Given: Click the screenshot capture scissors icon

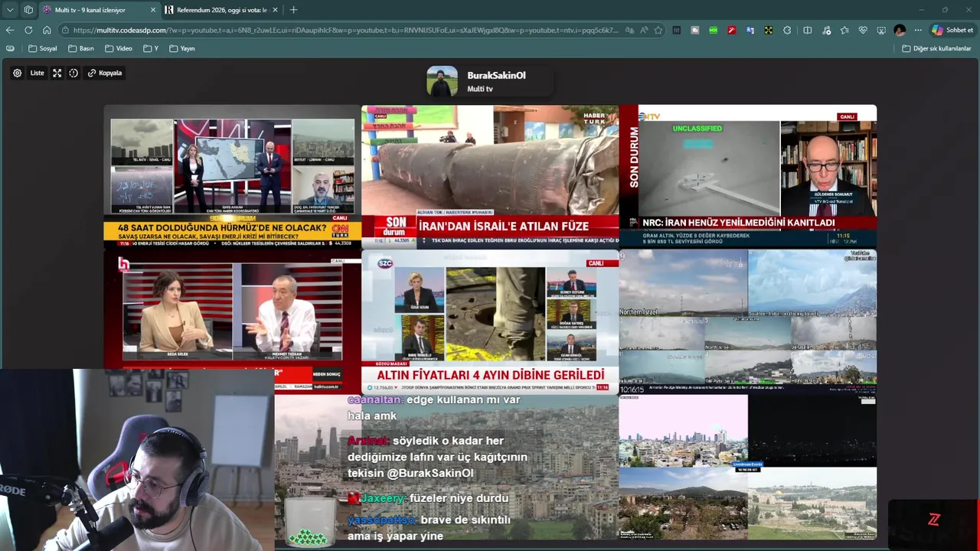Looking at the screenshot, I should coord(881,30).
